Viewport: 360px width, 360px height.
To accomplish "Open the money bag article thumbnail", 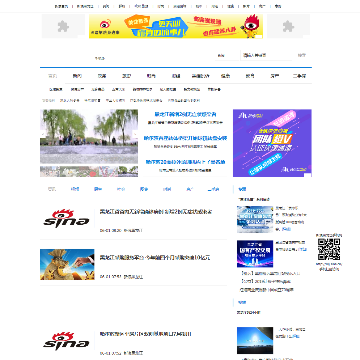I will tap(67, 264).
